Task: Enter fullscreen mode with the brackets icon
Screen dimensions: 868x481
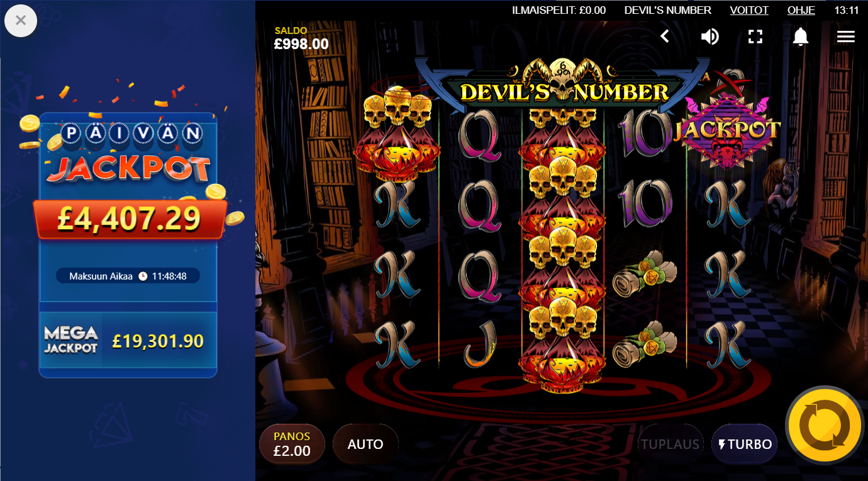Action: (x=755, y=37)
